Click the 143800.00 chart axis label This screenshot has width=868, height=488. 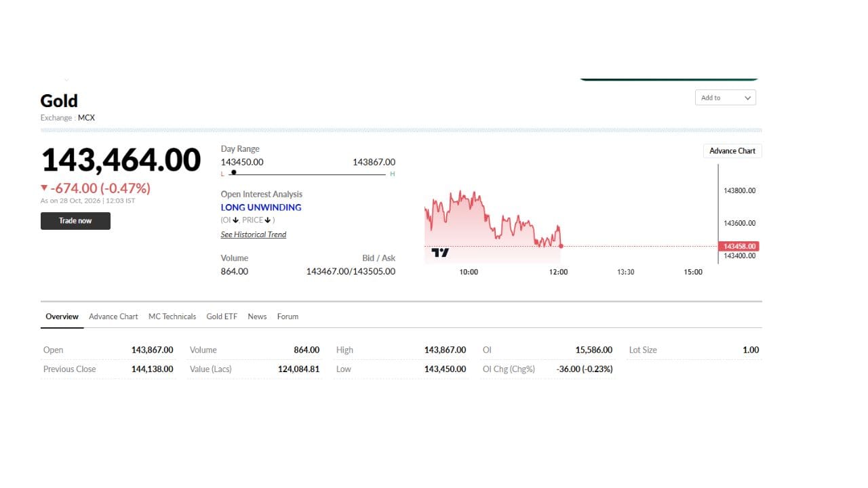(x=740, y=190)
